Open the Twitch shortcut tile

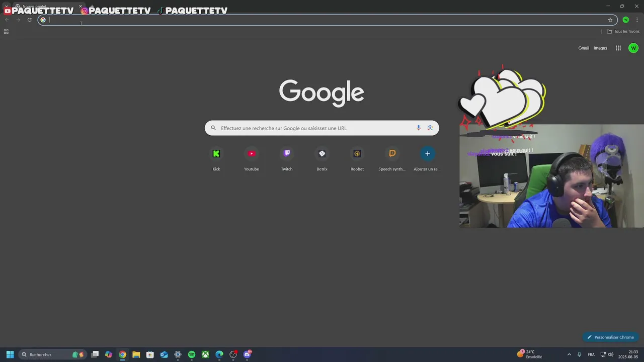(x=287, y=159)
